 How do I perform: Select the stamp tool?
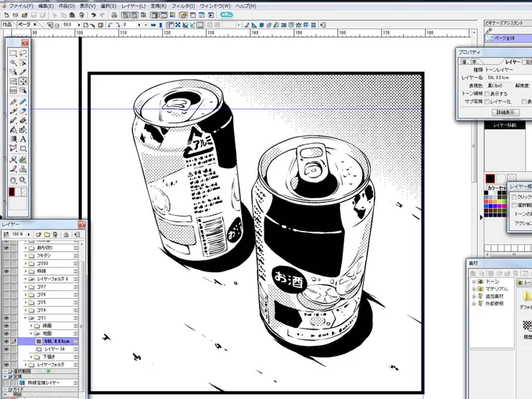tap(23, 169)
